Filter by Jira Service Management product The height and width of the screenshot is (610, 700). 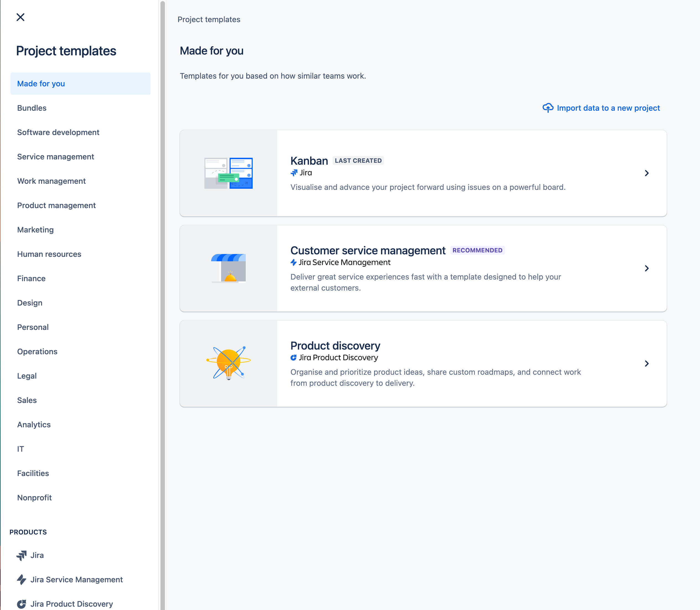click(x=80, y=579)
